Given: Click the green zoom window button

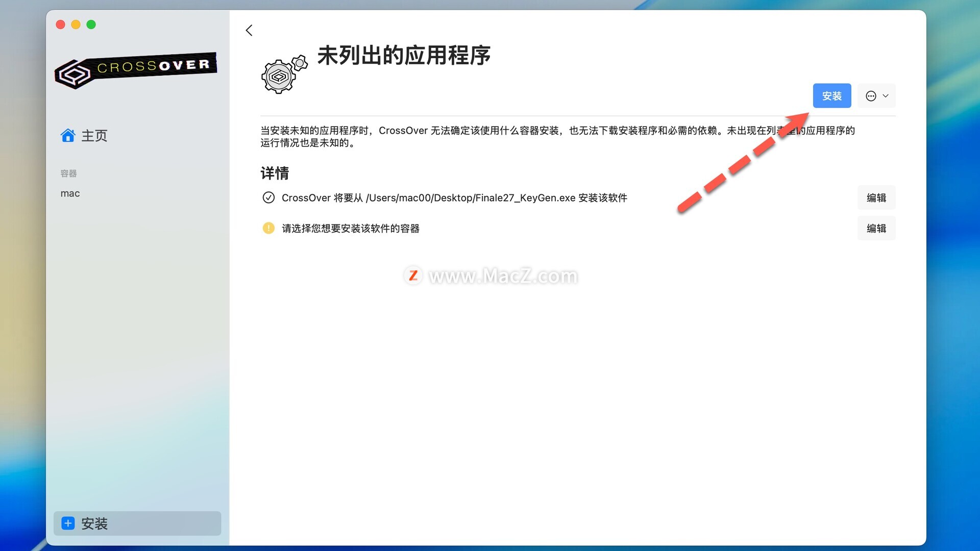Looking at the screenshot, I should pos(91,24).
